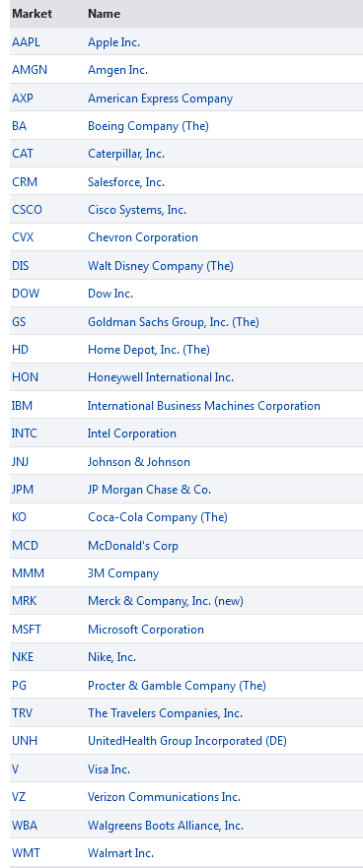Open the AAPL ticker link

click(26, 42)
